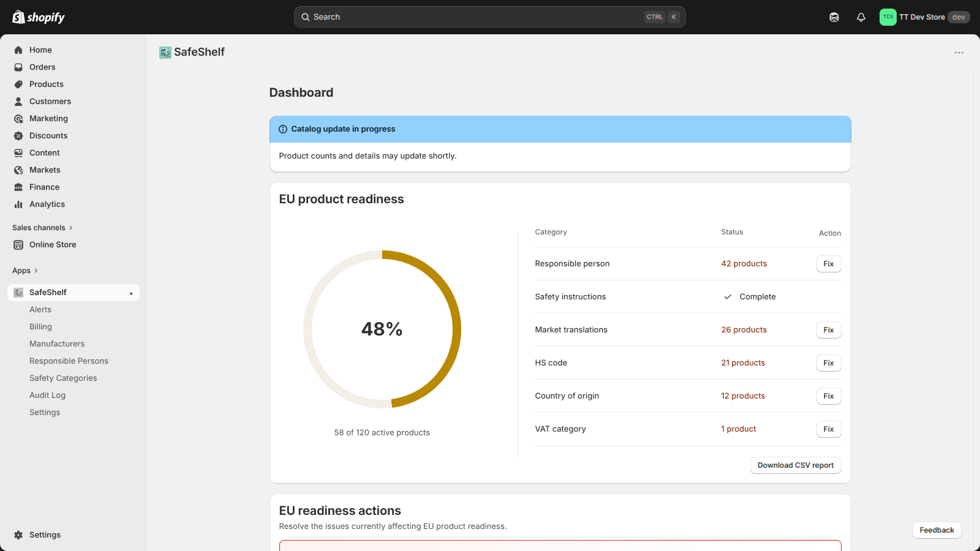Open the Home icon in the sidebar

18,50
